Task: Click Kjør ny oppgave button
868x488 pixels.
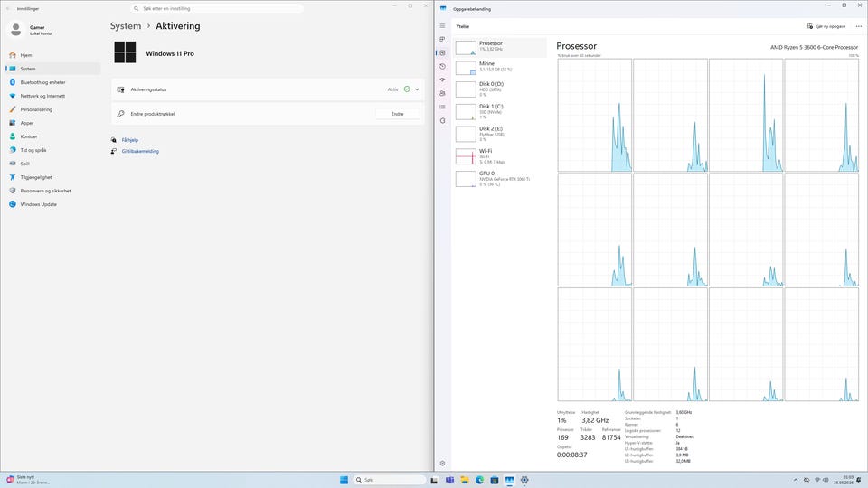Action: tap(826, 26)
